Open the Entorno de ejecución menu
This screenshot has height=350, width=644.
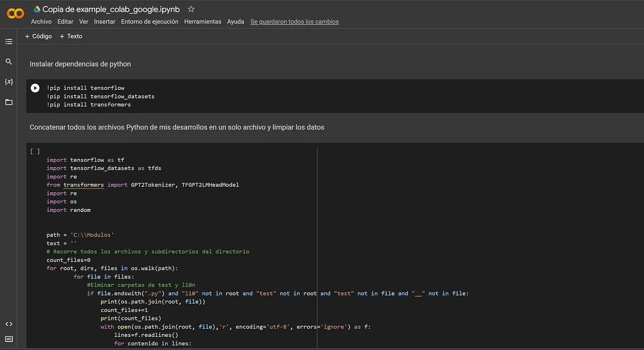150,21
